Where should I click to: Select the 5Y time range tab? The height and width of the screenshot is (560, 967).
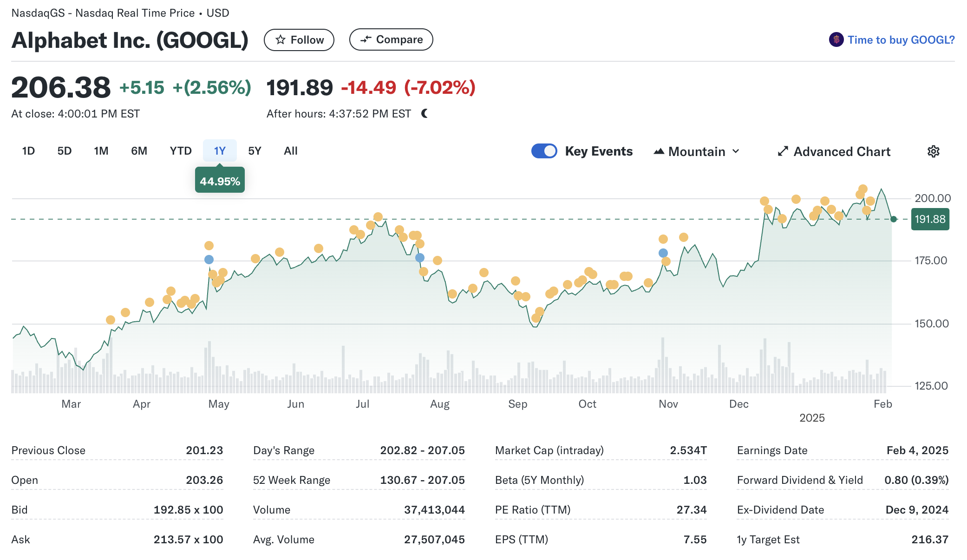(x=255, y=151)
